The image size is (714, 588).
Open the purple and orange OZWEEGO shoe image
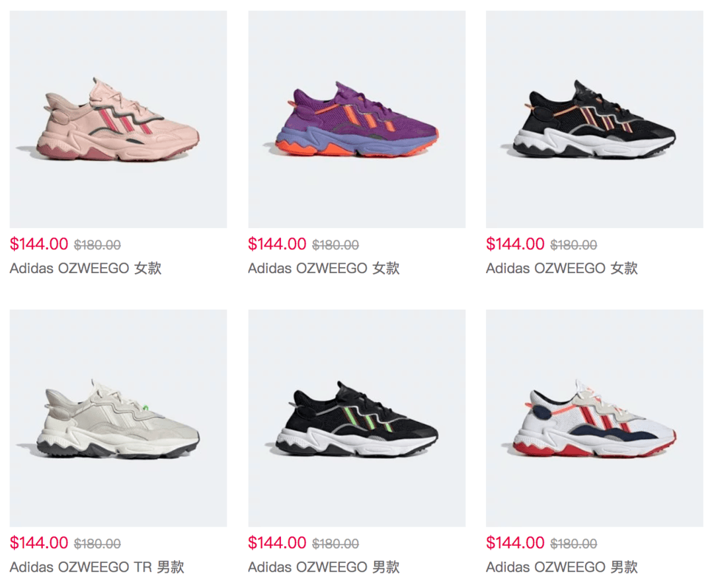[356, 119]
